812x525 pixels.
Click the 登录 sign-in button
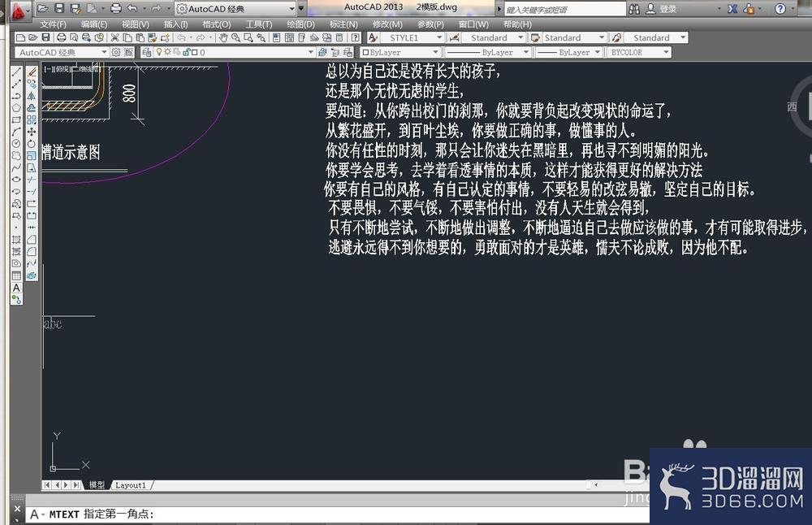tap(668, 9)
